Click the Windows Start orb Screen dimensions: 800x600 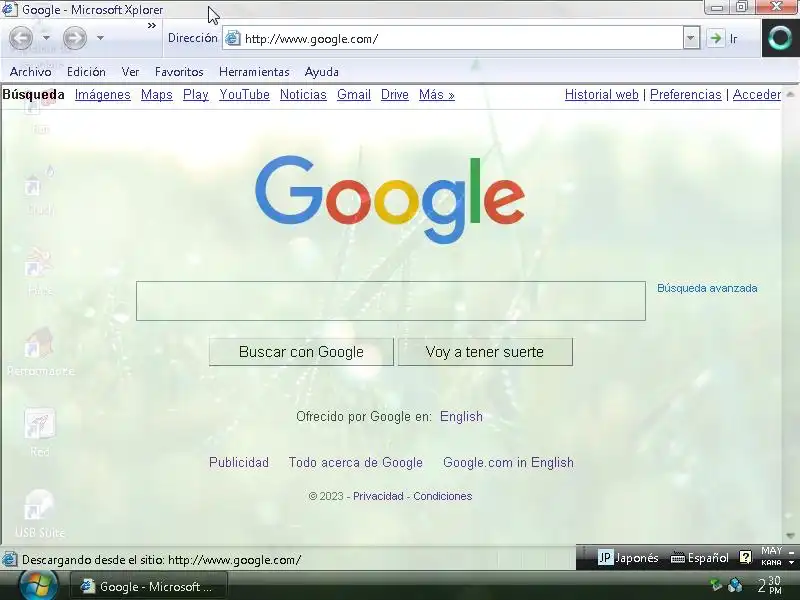38,586
